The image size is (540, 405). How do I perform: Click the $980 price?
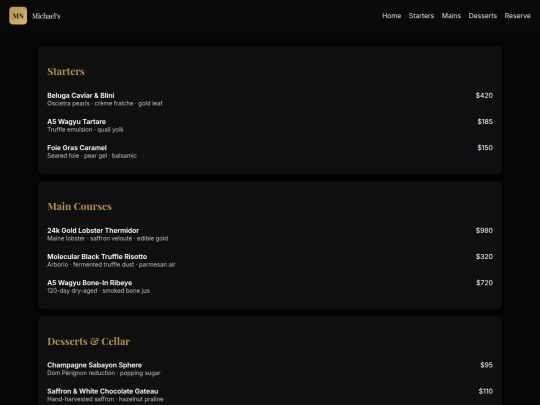tap(484, 230)
